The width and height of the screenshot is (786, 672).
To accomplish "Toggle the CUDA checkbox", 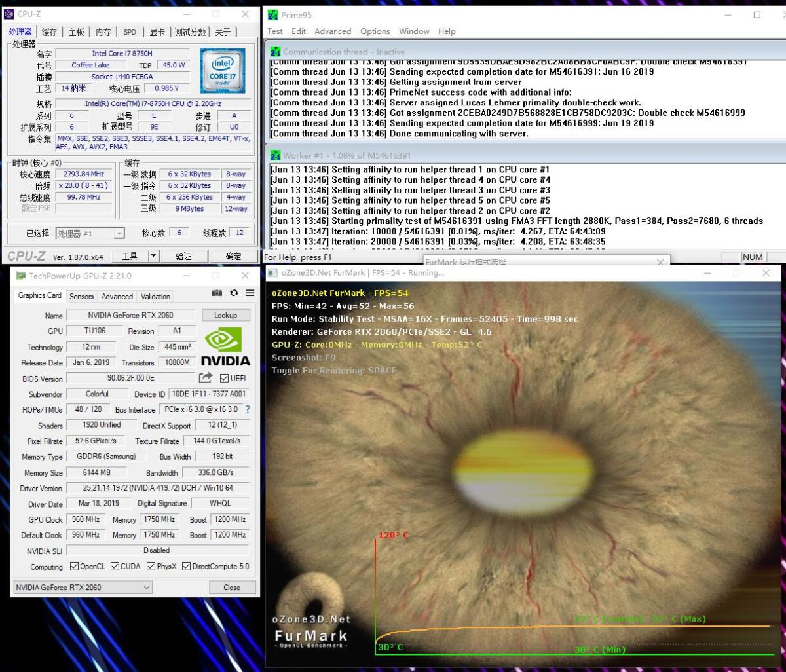I will click(x=115, y=567).
